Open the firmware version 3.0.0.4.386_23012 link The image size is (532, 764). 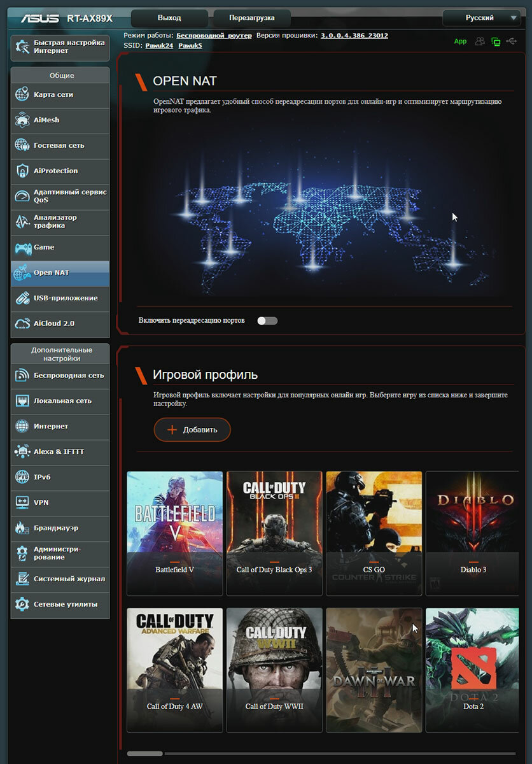(354, 36)
